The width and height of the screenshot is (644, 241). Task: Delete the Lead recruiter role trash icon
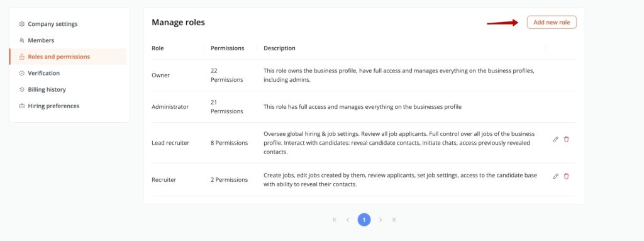point(567,140)
